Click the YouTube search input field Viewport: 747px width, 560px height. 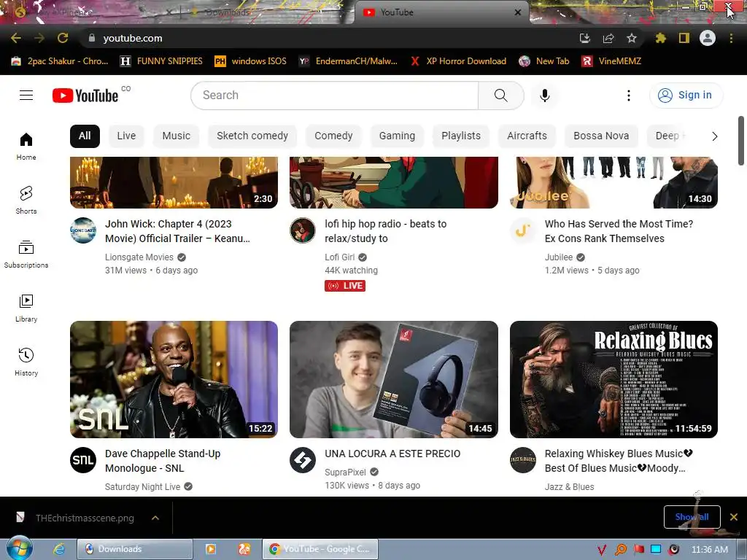(334, 96)
